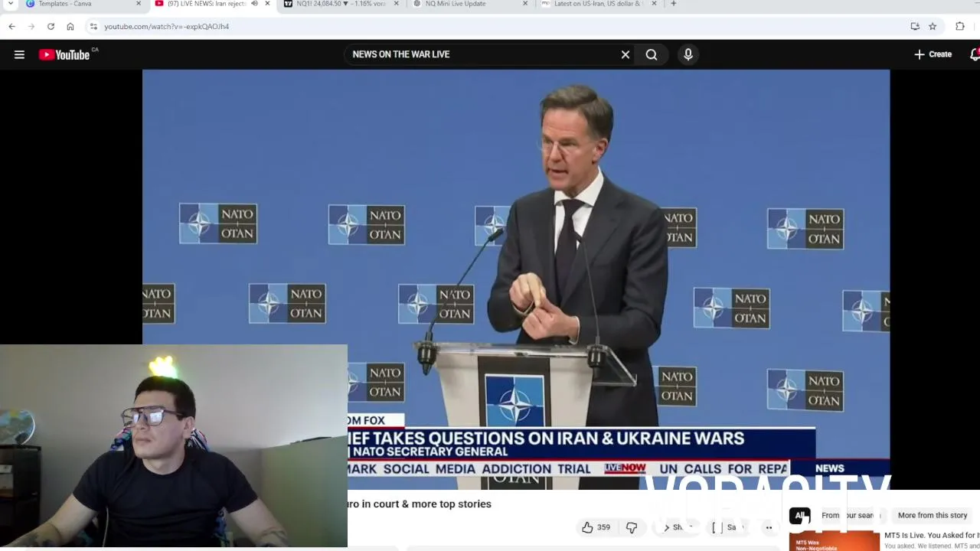Select the More from this story chip
The image size is (980, 551).
coord(933,515)
